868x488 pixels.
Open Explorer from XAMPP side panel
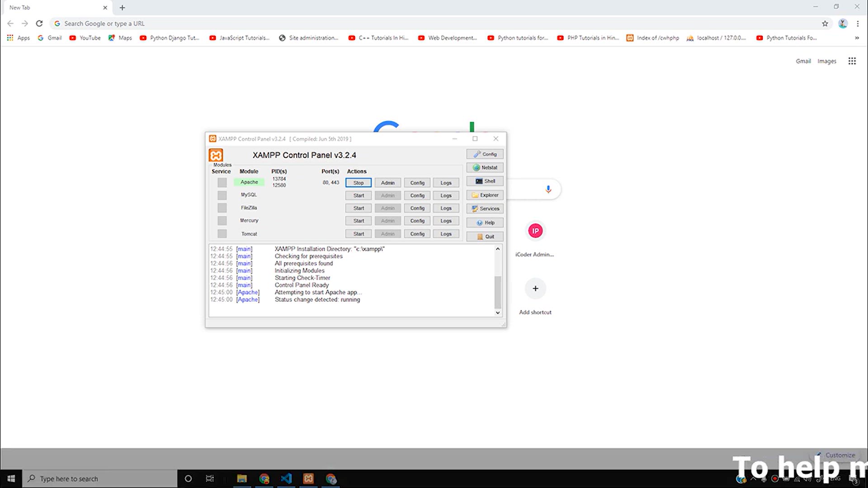[485, 195]
